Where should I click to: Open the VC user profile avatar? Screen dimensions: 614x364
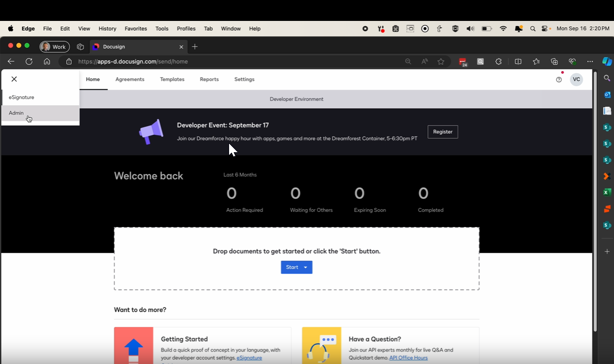click(576, 79)
